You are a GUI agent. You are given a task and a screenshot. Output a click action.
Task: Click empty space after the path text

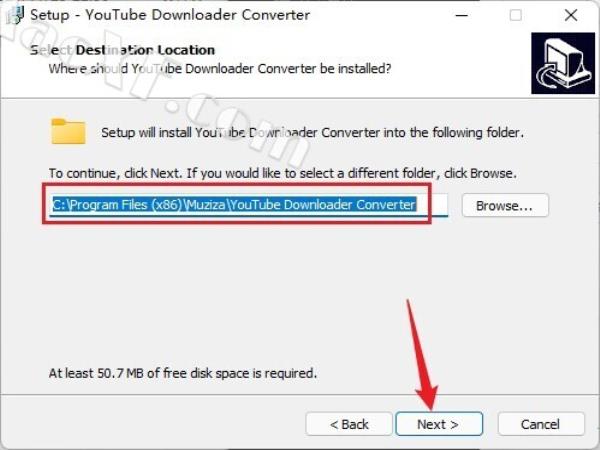point(432,205)
